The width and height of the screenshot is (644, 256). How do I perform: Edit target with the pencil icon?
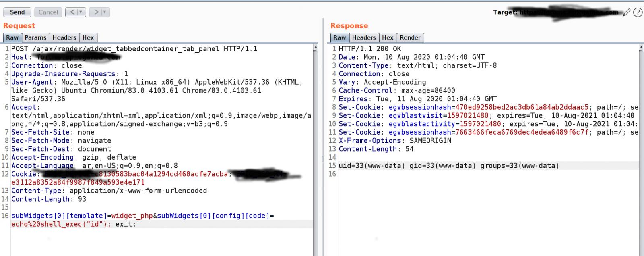coord(627,12)
